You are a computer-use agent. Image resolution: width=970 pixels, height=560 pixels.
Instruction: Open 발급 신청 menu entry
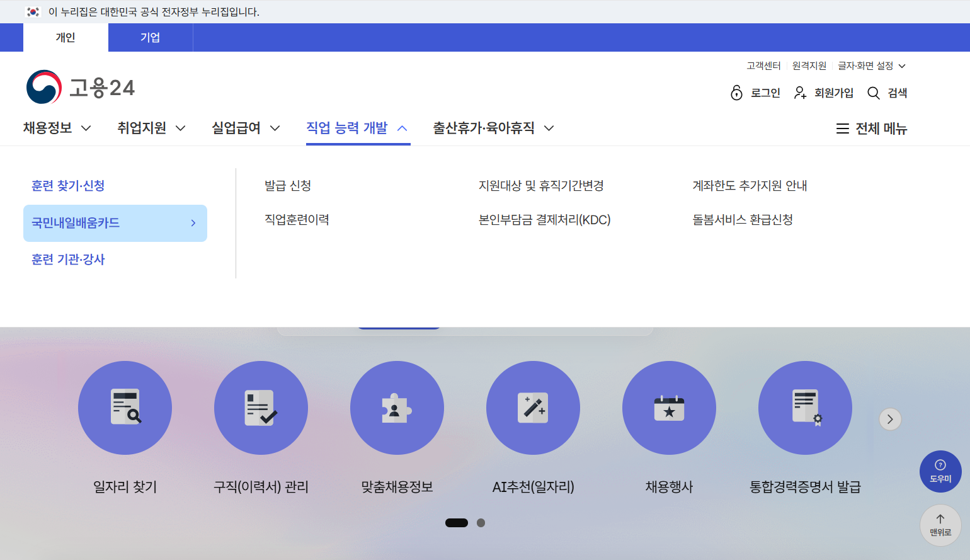288,186
